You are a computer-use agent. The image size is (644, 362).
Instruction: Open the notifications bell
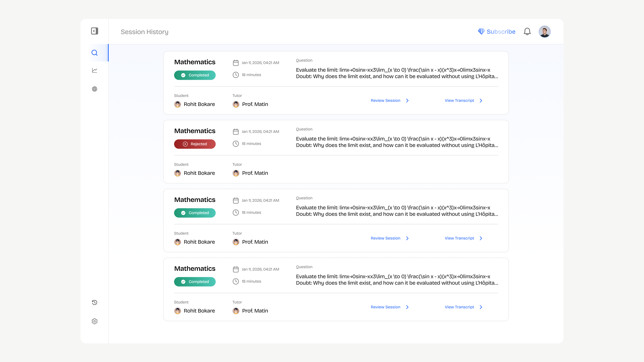tap(527, 32)
